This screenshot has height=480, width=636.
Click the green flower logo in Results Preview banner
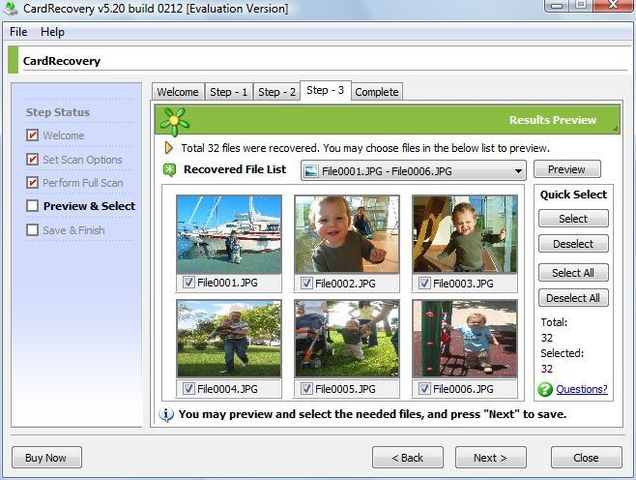point(174,121)
